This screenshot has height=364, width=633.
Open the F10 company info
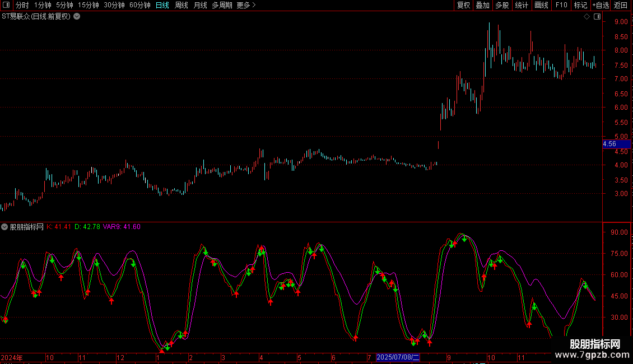pos(561,5)
